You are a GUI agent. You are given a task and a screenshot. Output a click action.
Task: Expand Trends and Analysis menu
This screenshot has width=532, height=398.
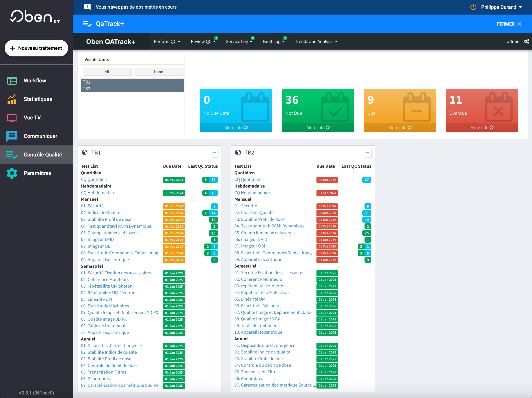(x=316, y=41)
